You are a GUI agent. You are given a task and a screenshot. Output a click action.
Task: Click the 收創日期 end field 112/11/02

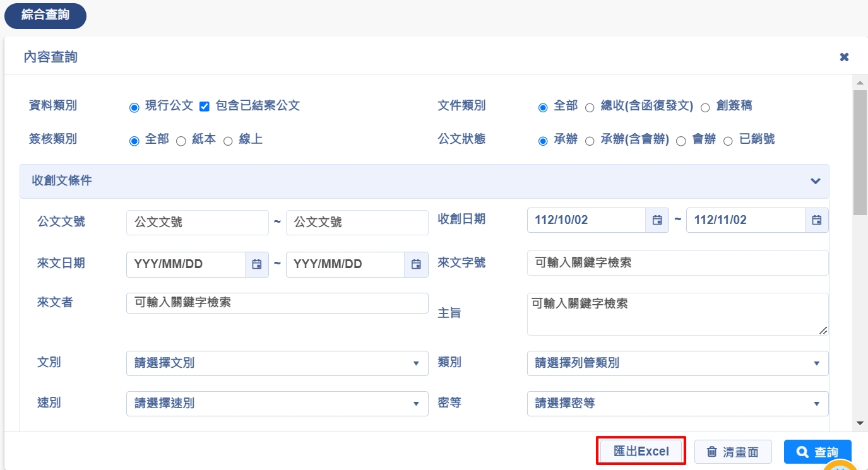746,220
